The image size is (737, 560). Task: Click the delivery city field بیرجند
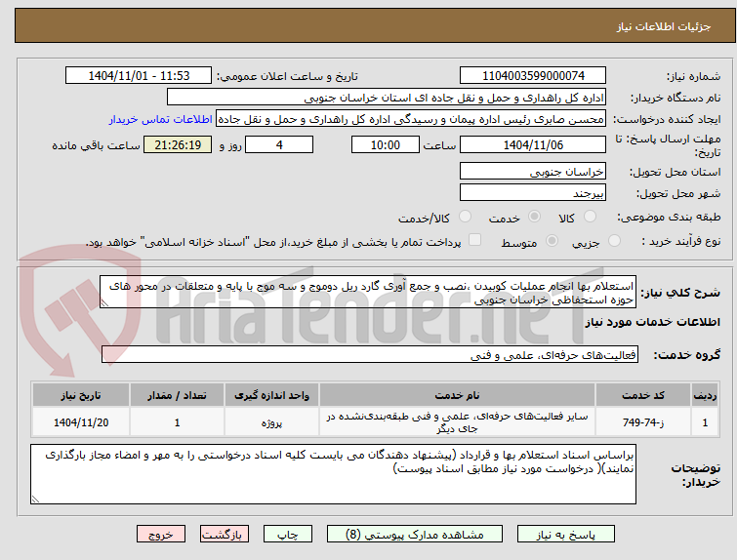pyautogui.click(x=533, y=192)
